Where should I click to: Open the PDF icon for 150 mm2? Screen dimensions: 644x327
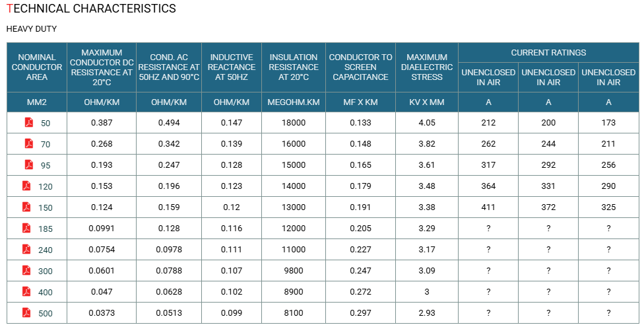pyautogui.click(x=26, y=207)
